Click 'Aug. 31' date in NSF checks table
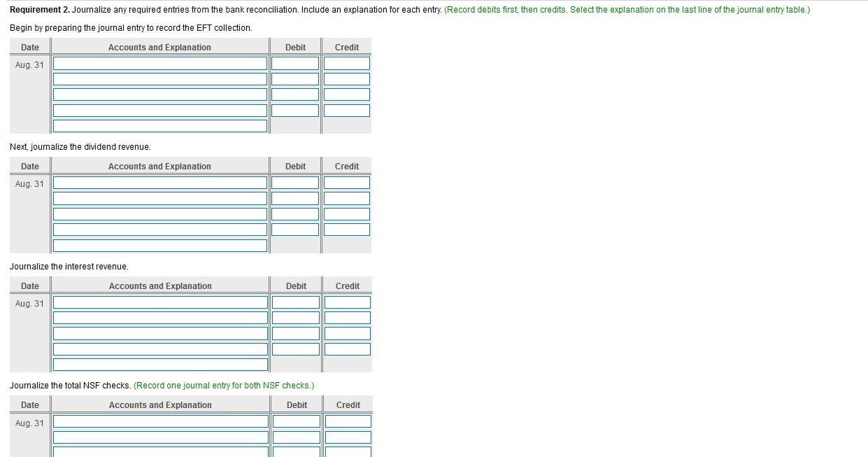The image size is (868, 457). [x=29, y=423]
